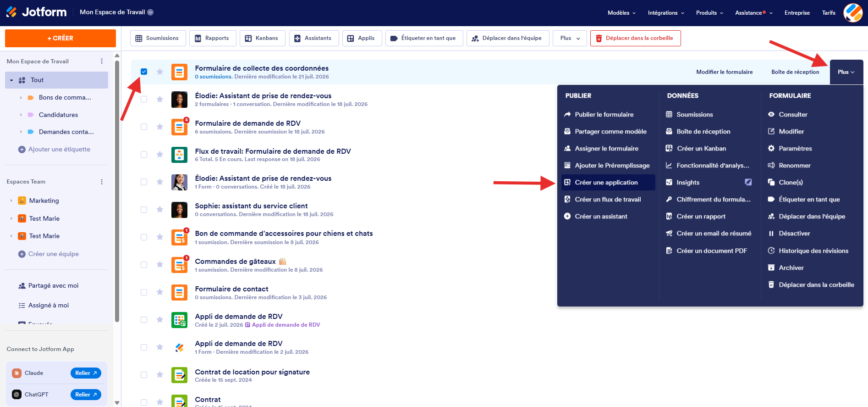The width and height of the screenshot is (868, 407).
Task: Star the Formulaire de contact form
Action: click(x=159, y=292)
